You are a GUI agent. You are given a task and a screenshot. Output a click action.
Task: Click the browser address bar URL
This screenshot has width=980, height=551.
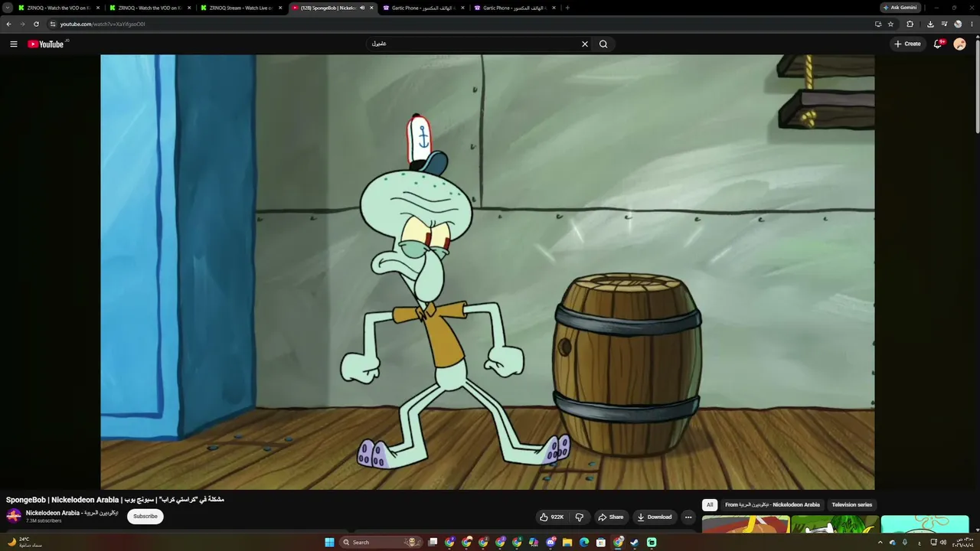point(103,24)
